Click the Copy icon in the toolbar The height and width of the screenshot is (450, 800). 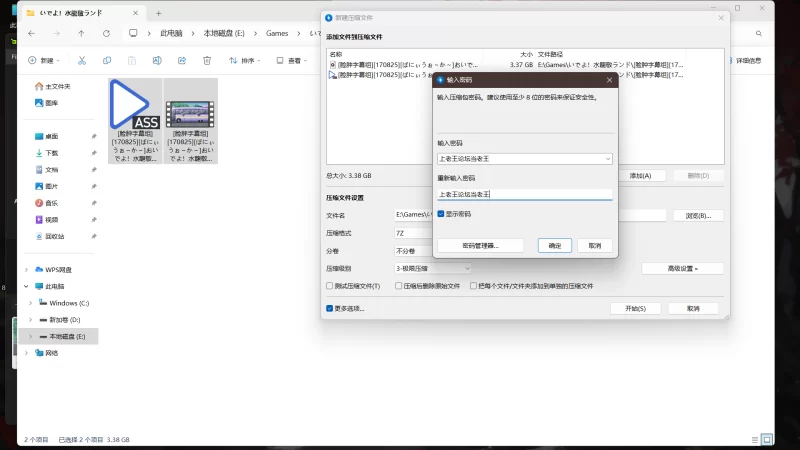coord(107,60)
